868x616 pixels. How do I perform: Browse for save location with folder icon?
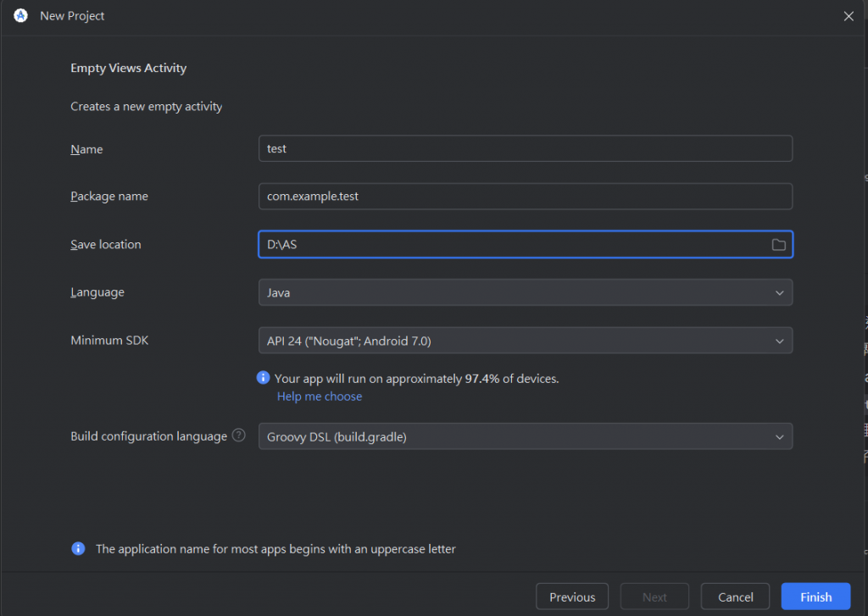click(778, 245)
